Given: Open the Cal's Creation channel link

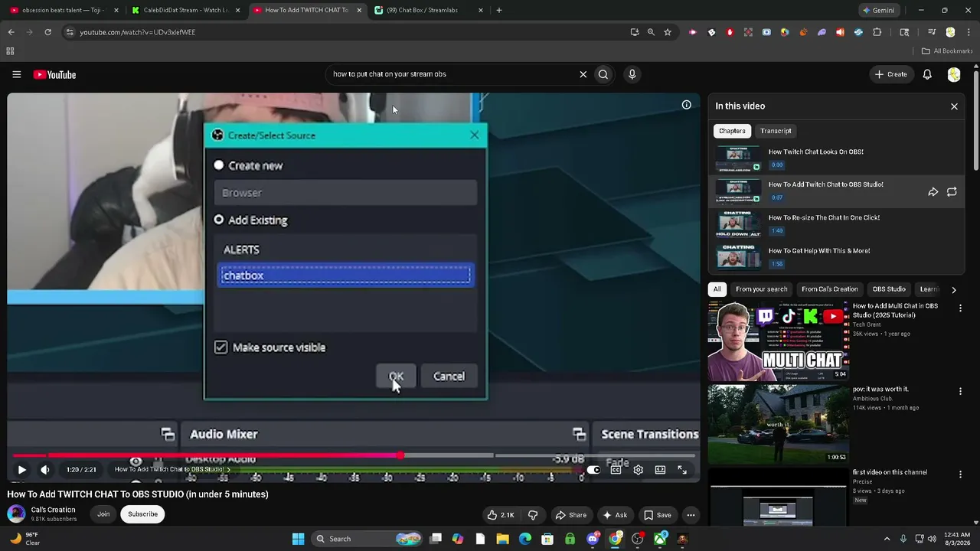Looking at the screenshot, I should 53,510.
